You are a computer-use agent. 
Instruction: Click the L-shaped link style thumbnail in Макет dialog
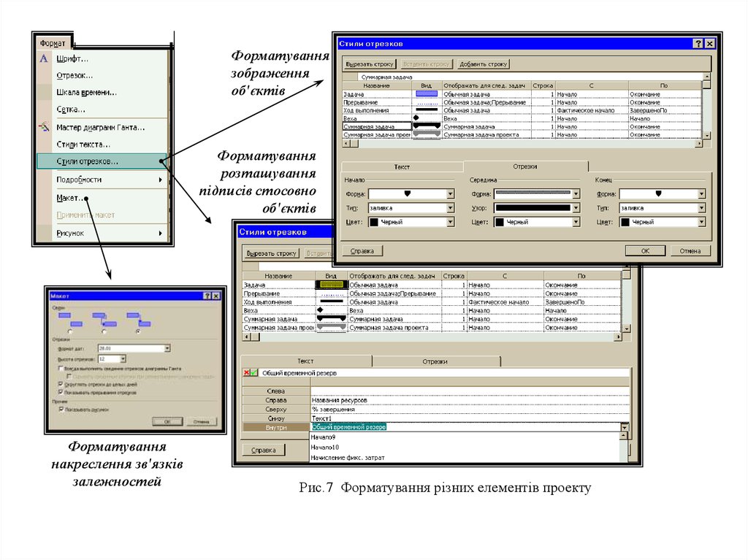(104, 320)
